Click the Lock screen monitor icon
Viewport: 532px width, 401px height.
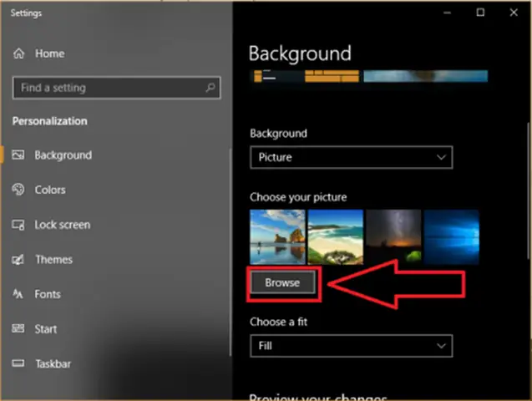18,225
